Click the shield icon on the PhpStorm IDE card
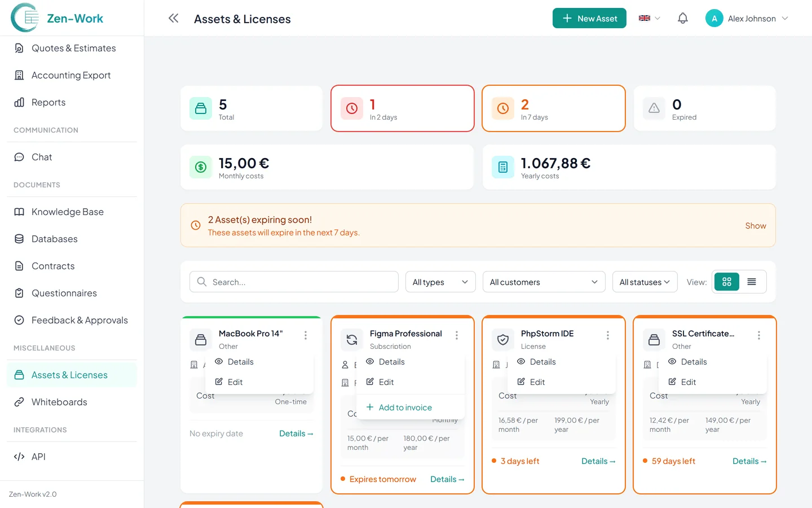 (x=502, y=340)
